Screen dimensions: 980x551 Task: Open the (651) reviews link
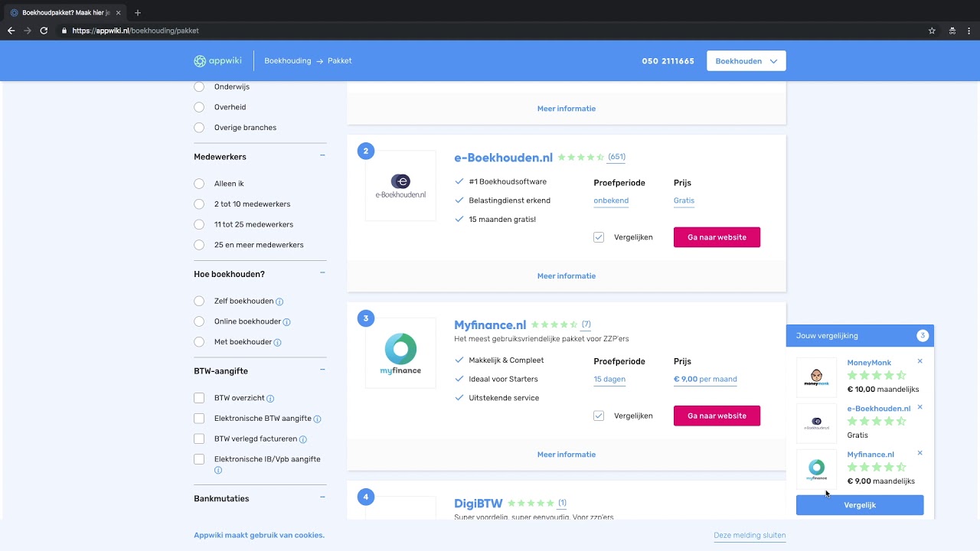click(x=616, y=157)
